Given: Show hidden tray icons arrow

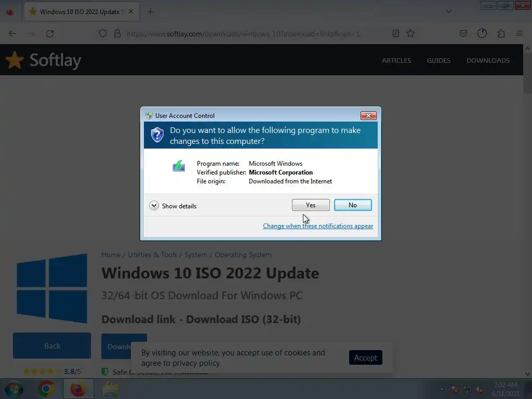Looking at the screenshot, I should [x=442, y=389].
